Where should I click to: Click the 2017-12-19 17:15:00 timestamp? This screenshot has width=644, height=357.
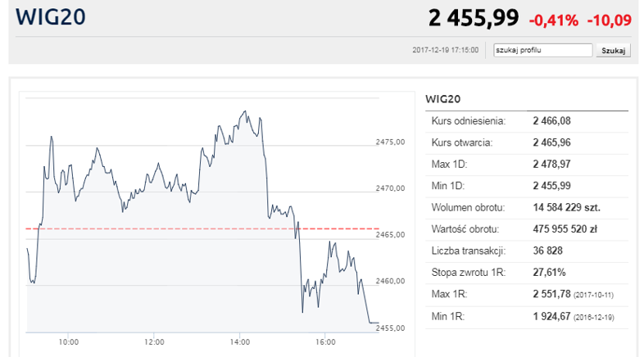point(445,51)
